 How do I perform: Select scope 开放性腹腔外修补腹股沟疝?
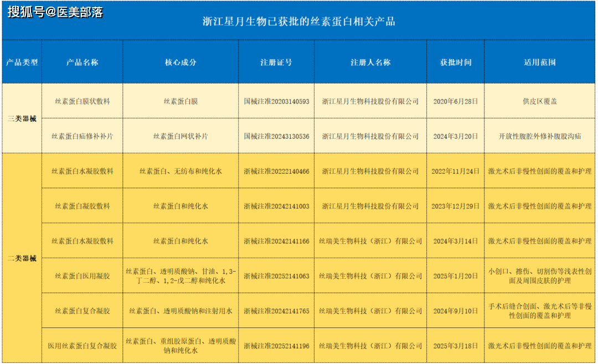tap(540, 136)
